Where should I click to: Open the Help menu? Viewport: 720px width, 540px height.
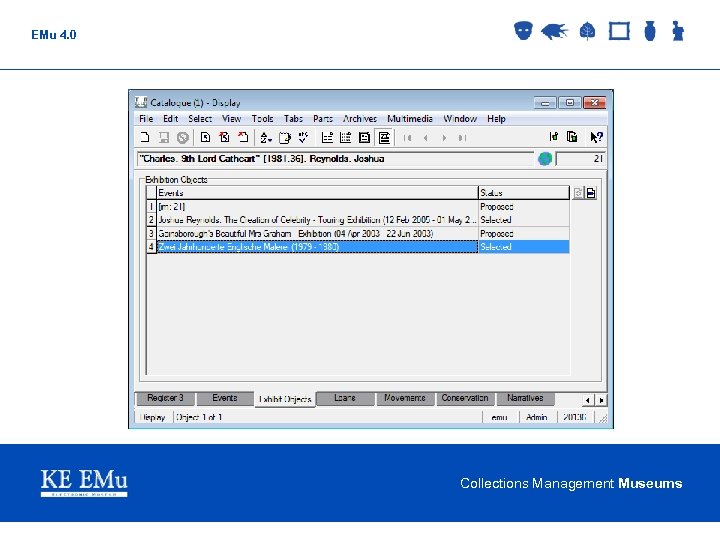click(x=496, y=118)
